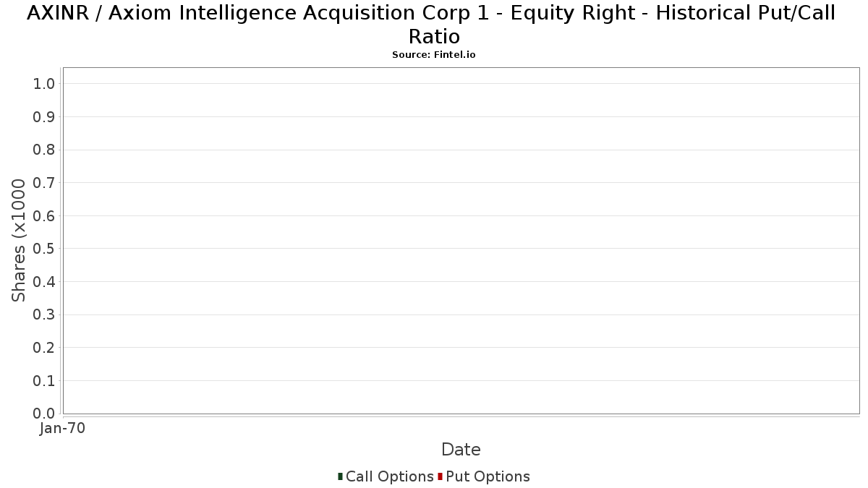
Task: Click the red Put Options legend swatch
Action: click(440, 476)
